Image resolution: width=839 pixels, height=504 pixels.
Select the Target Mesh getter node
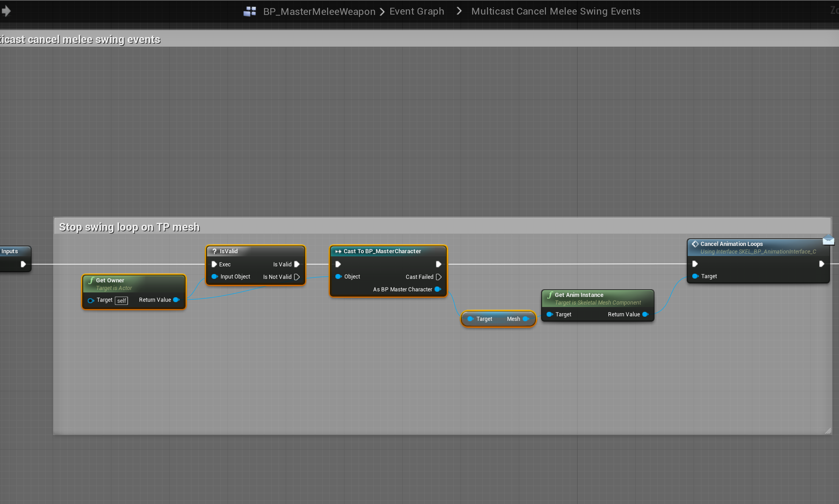498,319
